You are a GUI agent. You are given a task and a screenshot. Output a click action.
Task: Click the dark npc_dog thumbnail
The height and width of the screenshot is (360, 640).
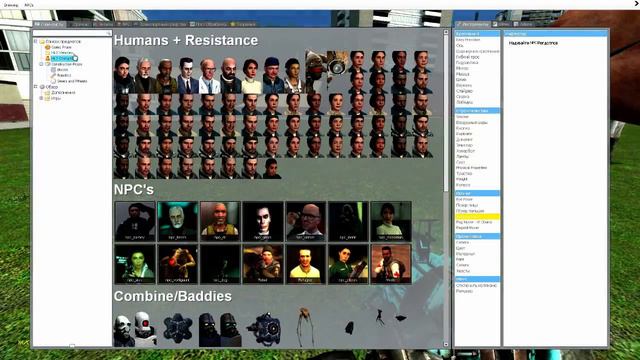[x=220, y=264]
